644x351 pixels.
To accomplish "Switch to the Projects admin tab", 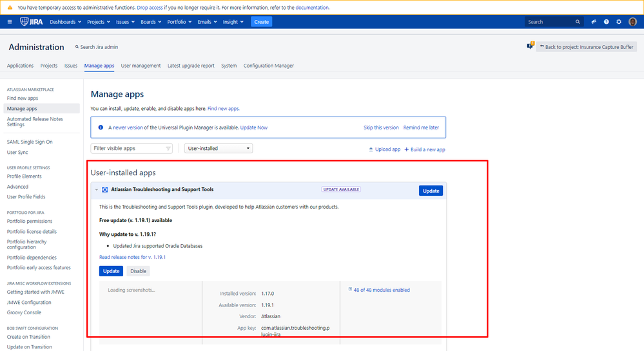I will [49, 66].
